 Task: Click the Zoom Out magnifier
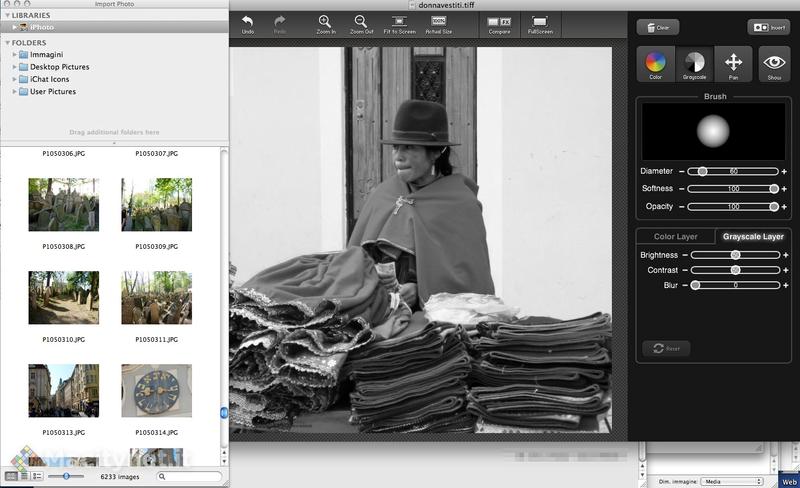tap(360, 21)
